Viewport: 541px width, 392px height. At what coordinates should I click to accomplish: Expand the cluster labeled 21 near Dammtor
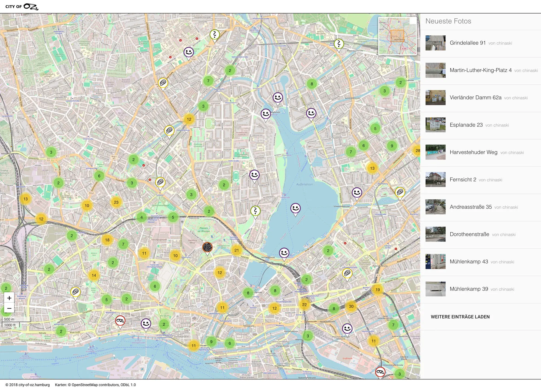point(237,250)
